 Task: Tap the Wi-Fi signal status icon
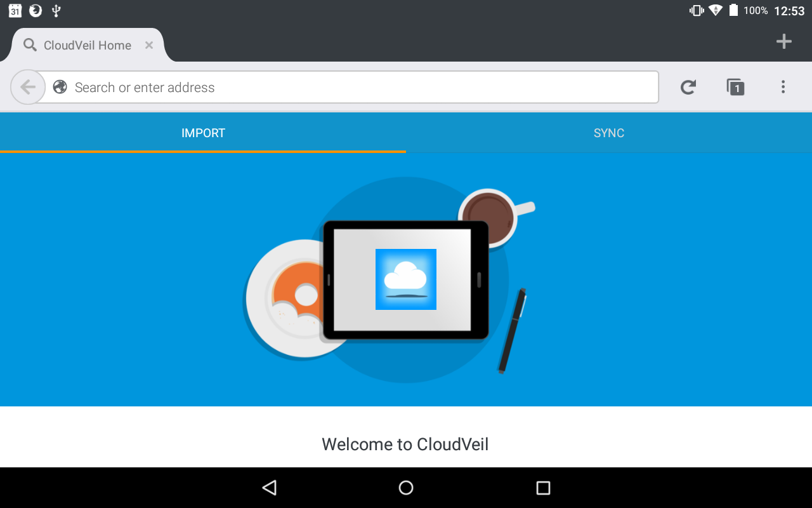pos(716,10)
